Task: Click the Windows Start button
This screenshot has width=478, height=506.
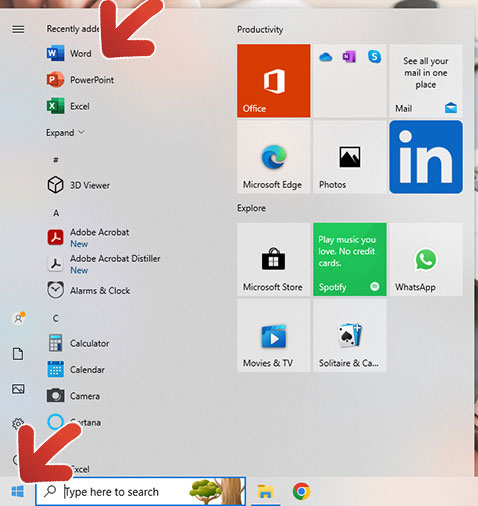Action: click(x=17, y=491)
